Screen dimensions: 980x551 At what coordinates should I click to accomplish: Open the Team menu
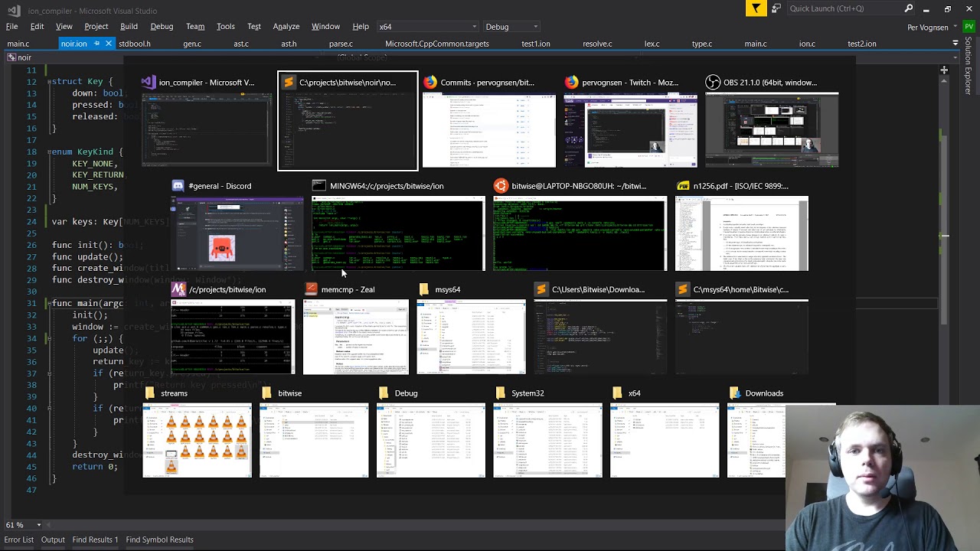[x=195, y=27]
